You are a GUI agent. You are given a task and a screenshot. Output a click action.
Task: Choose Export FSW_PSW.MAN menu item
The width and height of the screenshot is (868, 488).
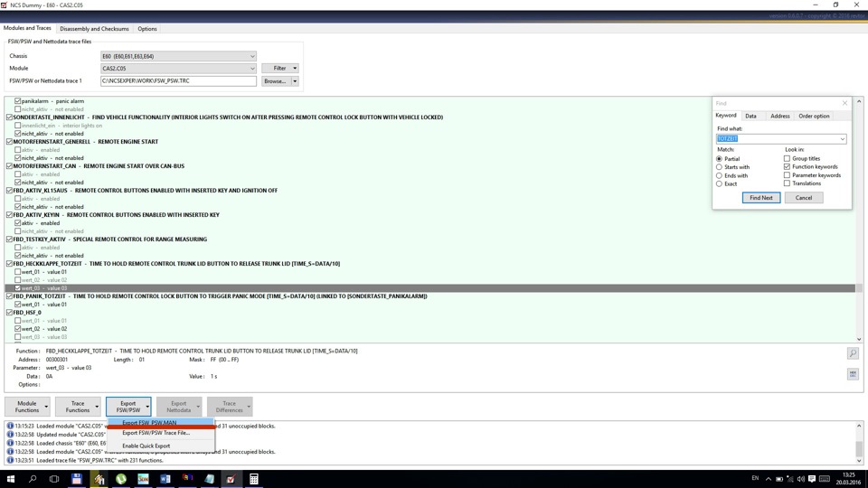pyautogui.click(x=161, y=423)
